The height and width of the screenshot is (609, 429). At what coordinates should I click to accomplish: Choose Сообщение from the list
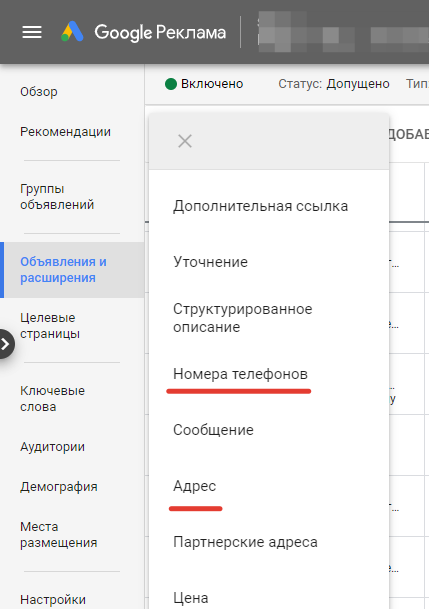213,430
